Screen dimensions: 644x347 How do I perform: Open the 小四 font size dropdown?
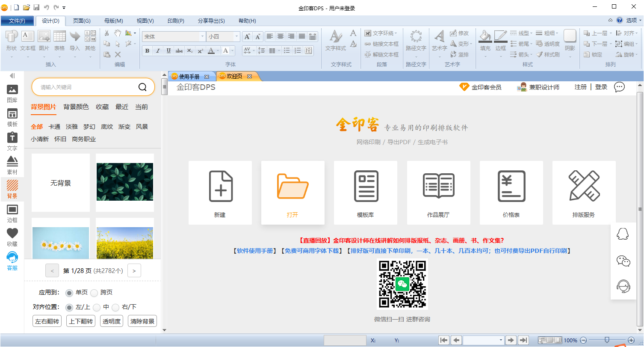click(x=236, y=36)
